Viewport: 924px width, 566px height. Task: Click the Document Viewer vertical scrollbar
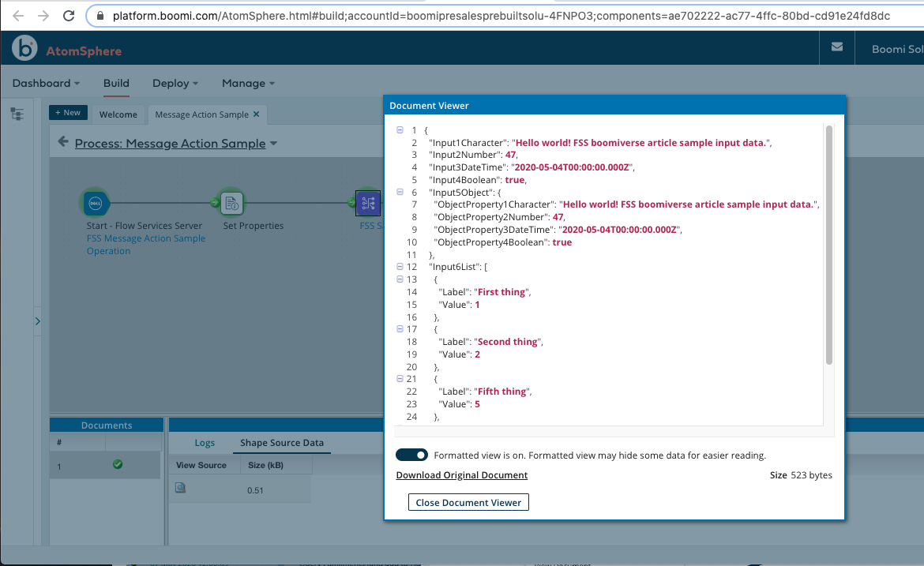(829, 245)
